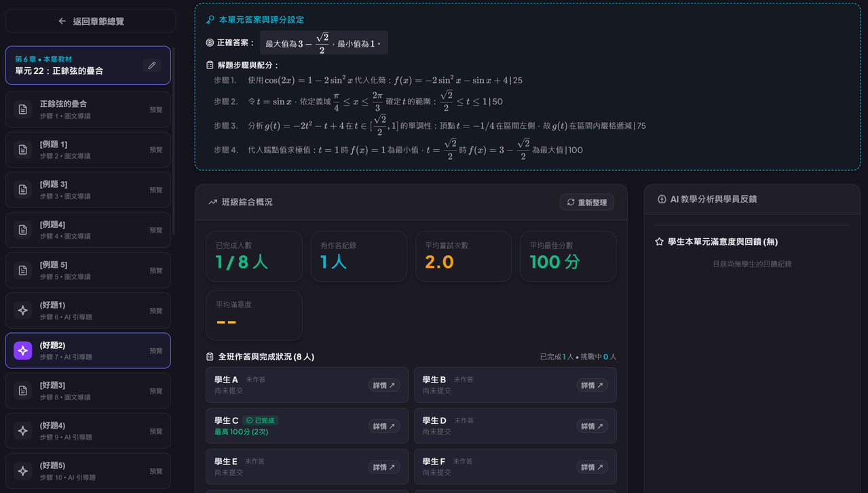View 詳情 for 學生 D
This screenshot has height=493, width=868.
coord(592,426)
